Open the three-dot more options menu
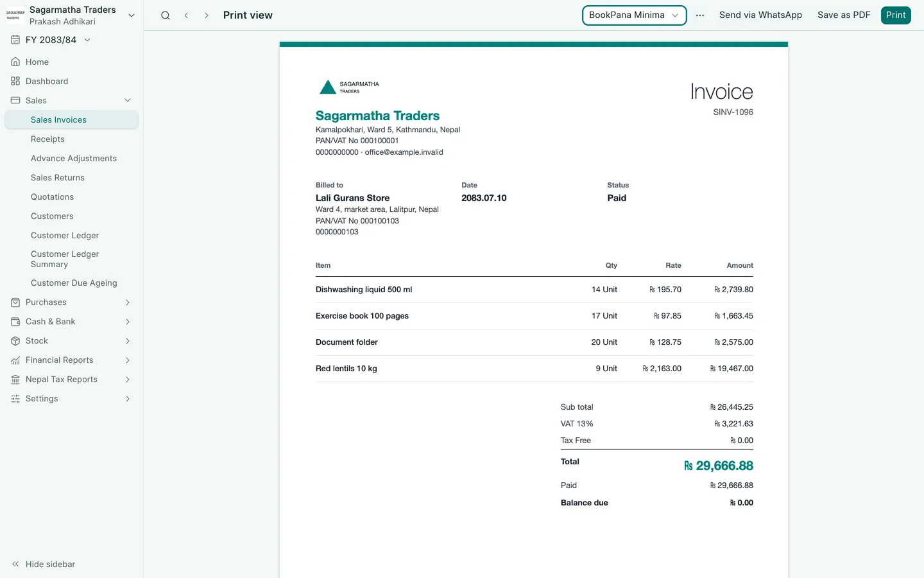Image resolution: width=924 pixels, height=578 pixels. (700, 15)
